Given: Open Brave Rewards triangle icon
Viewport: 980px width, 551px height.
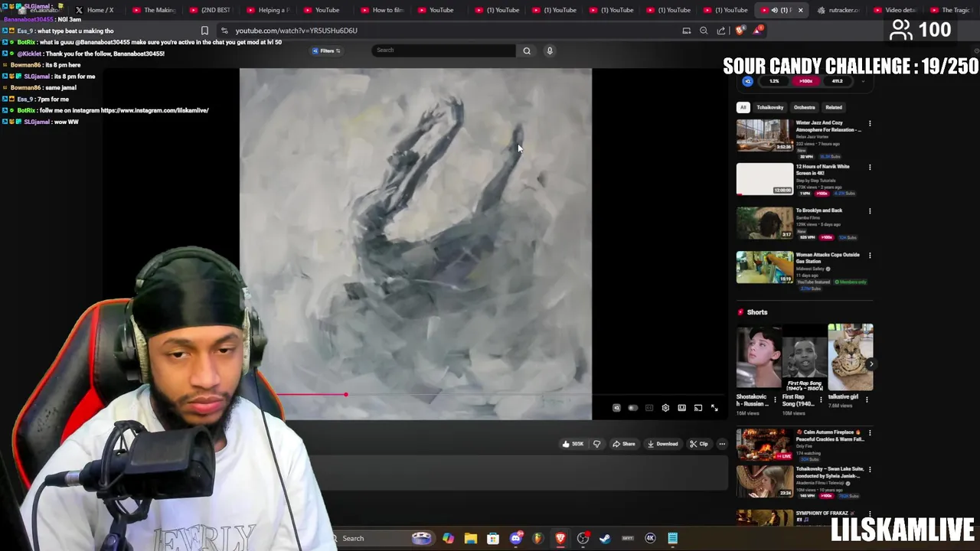Looking at the screenshot, I should coord(757,31).
